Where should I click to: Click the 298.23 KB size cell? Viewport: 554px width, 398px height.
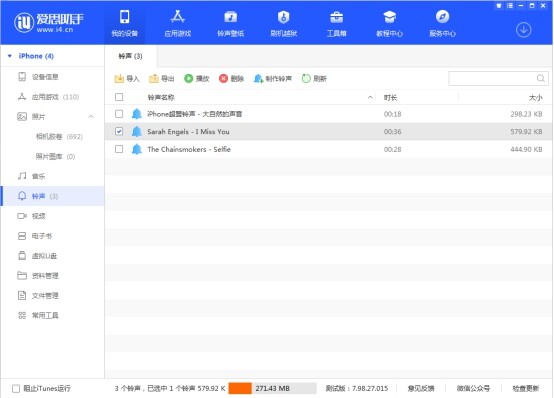[x=526, y=114]
